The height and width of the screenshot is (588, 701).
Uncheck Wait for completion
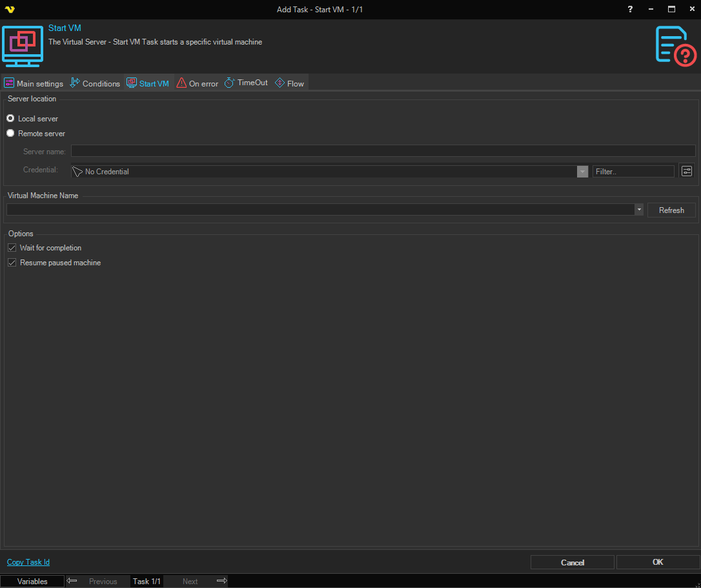(x=12, y=248)
